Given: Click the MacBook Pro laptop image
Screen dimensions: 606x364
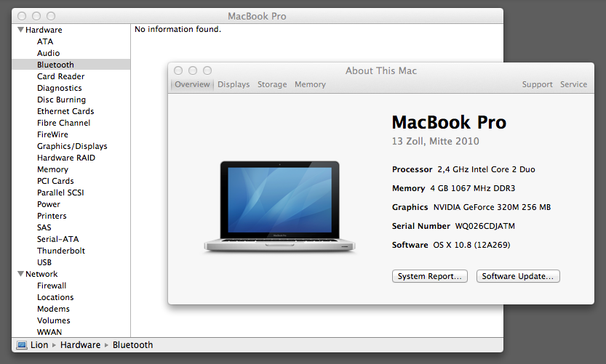Looking at the screenshot, I should tap(279, 207).
